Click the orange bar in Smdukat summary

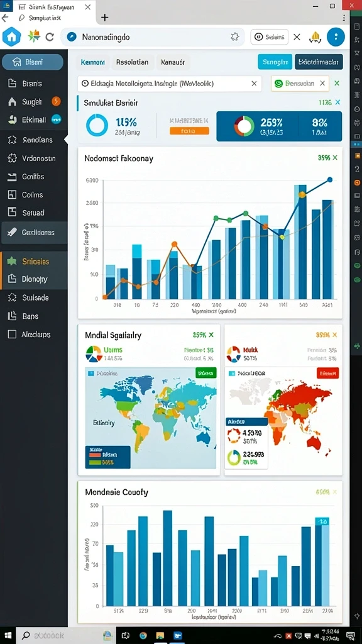[x=189, y=131]
